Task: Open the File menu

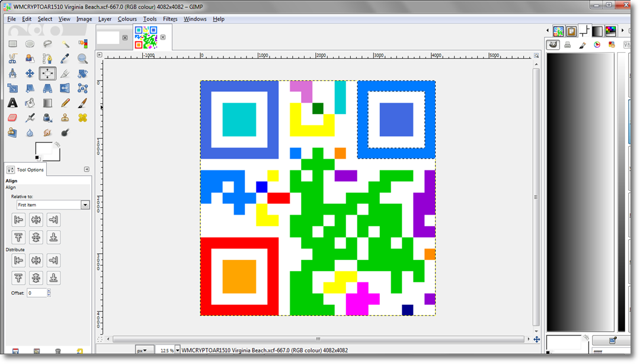Action: pyautogui.click(x=11, y=19)
